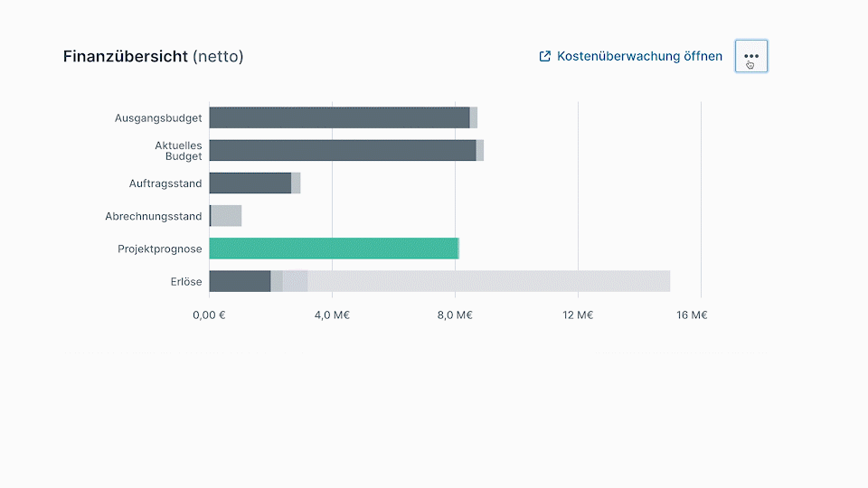
Task: Click the Ausgangsbudget row label
Action: point(158,117)
